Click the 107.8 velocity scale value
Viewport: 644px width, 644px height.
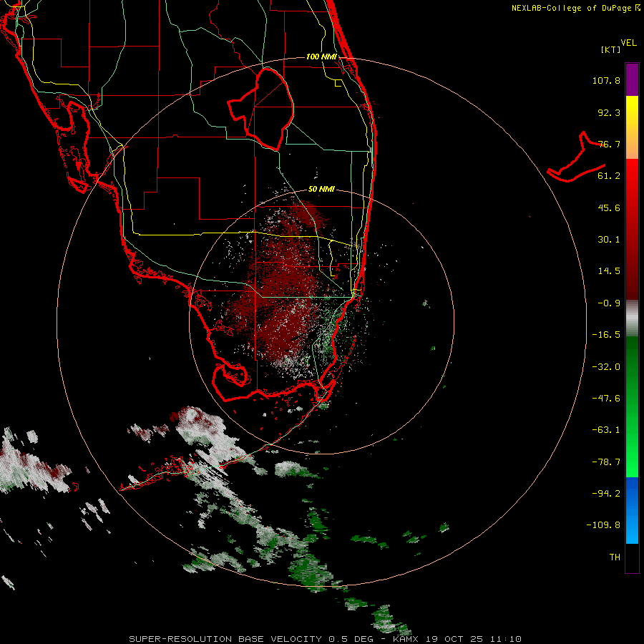point(606,80)
